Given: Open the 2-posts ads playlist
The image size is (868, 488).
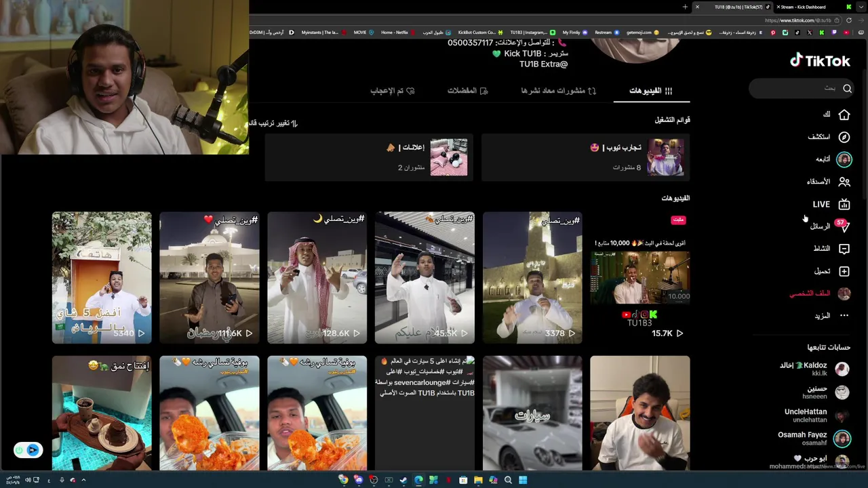Looking at the screenshot, I should click(369, 157).
